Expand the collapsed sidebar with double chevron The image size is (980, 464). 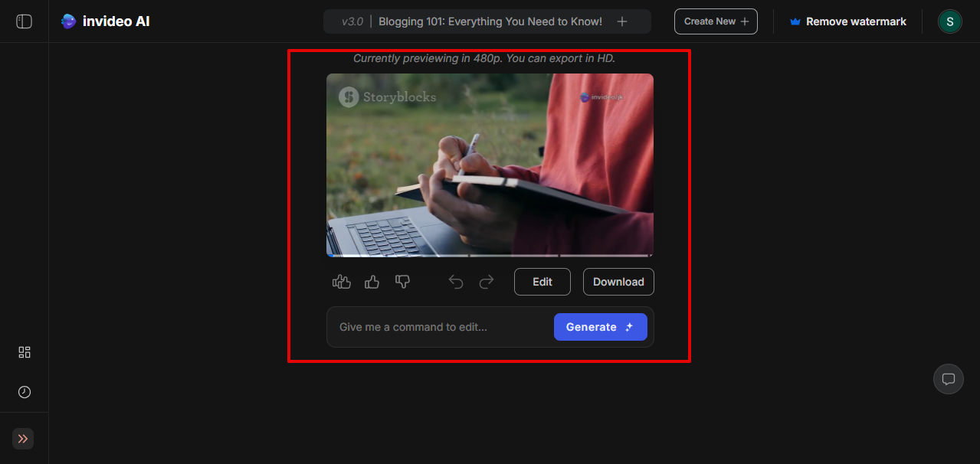(x=22, y=438)
